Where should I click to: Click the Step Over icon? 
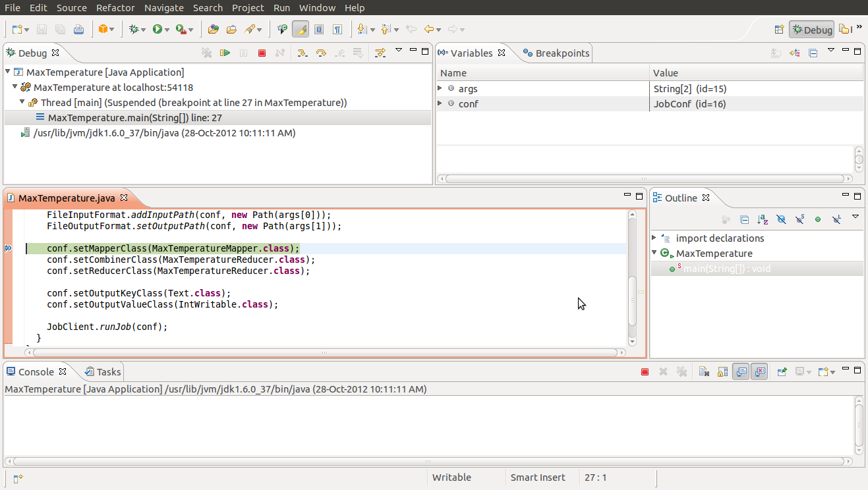(321, 53)
